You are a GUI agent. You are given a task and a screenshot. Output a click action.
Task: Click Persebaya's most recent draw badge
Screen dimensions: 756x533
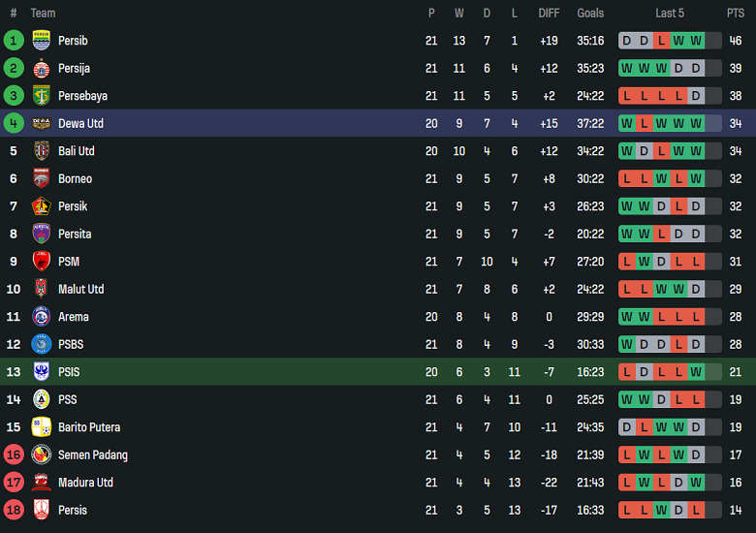coord(696,96)
